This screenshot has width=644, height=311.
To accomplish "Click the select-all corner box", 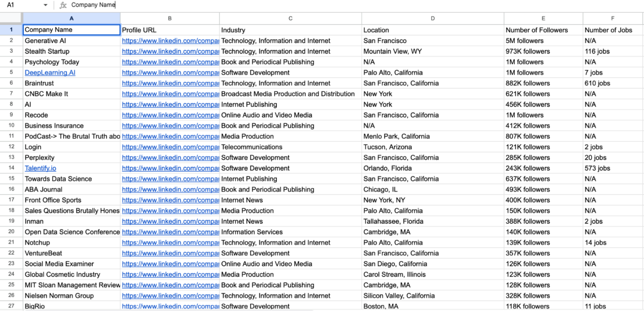I will pos(11,18).
